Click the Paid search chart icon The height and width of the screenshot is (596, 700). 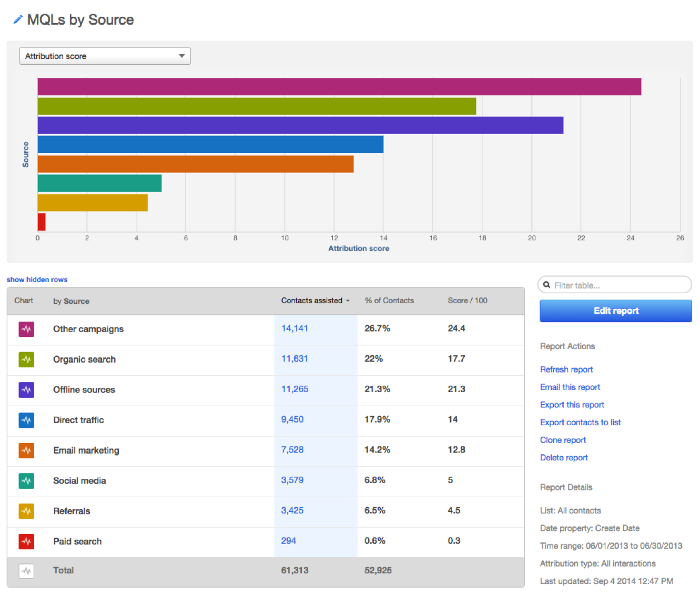[26, 541]
